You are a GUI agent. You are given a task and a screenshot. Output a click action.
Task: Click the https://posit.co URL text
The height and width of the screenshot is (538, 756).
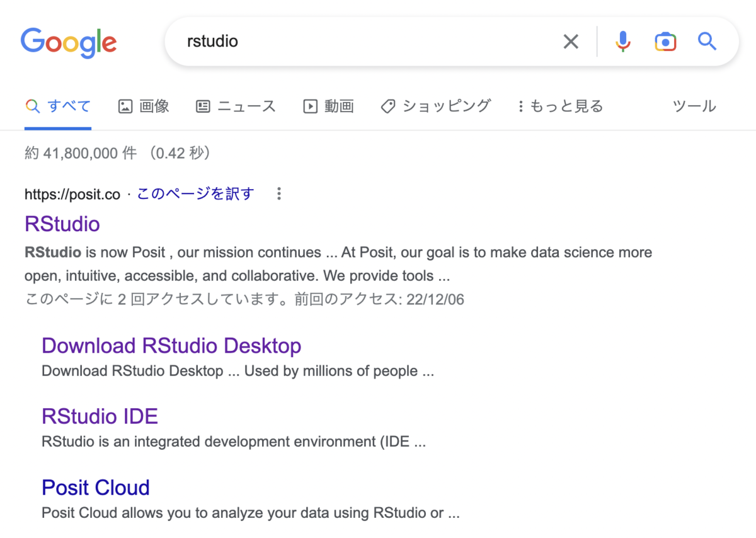pyautogui.click(x=72, y=194)
